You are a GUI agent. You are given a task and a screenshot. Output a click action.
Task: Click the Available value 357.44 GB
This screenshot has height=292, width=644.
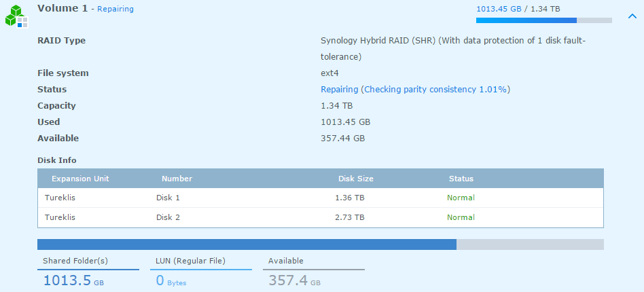coord(342,139)
